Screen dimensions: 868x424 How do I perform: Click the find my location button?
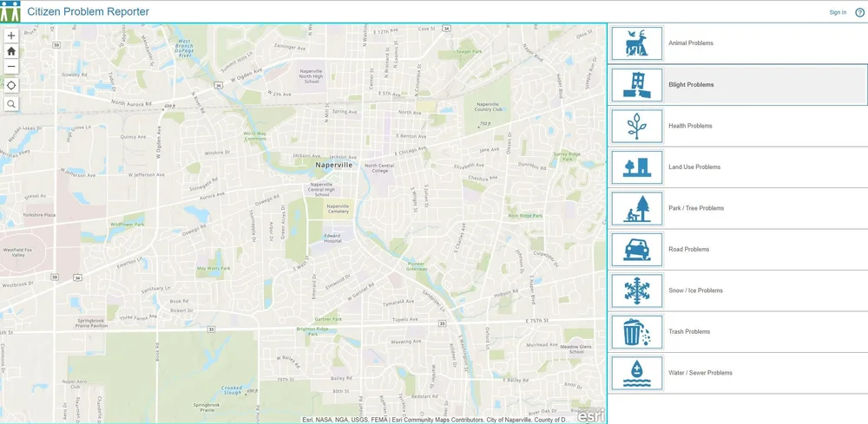11,86
